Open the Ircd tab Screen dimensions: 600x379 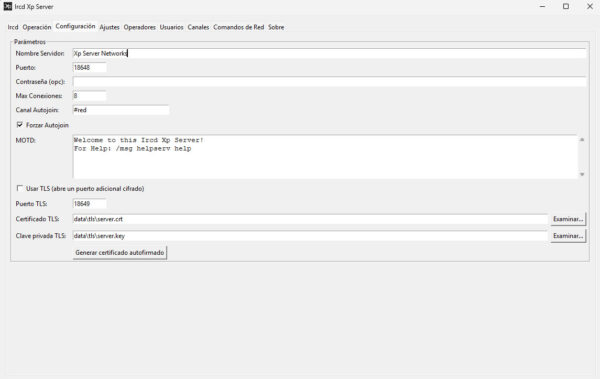[13, 27]
